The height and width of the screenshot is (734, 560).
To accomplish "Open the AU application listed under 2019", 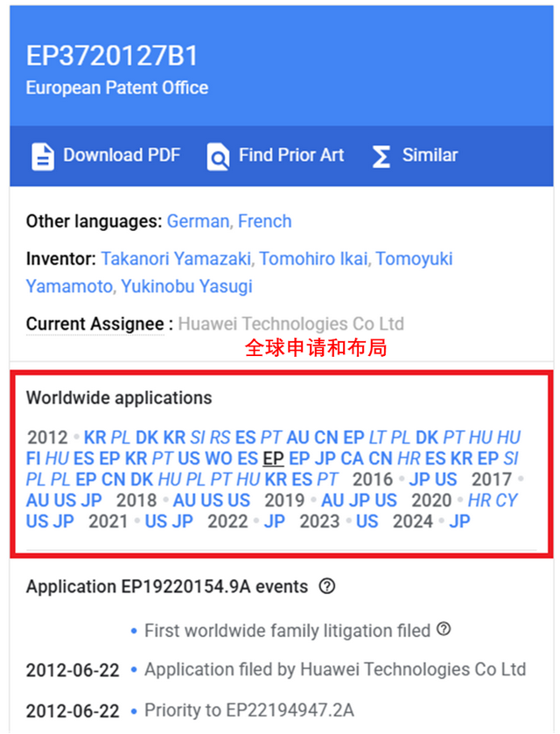I will coord(332,500).
